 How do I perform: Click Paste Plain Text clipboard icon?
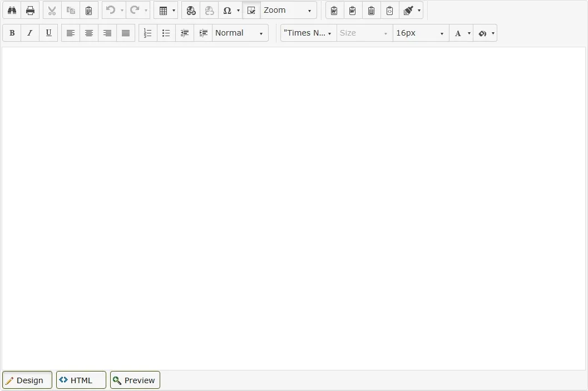pos(371,11)
